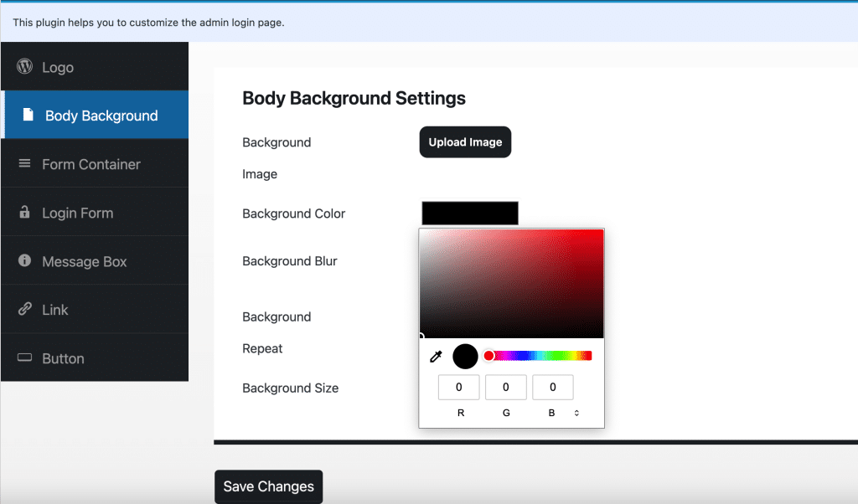Click the G value input field

tap(506, 388)
